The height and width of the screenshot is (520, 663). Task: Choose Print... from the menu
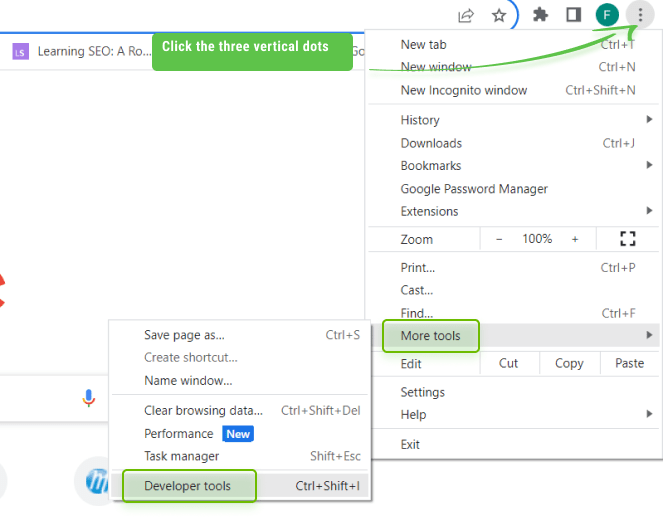(513, 268)
